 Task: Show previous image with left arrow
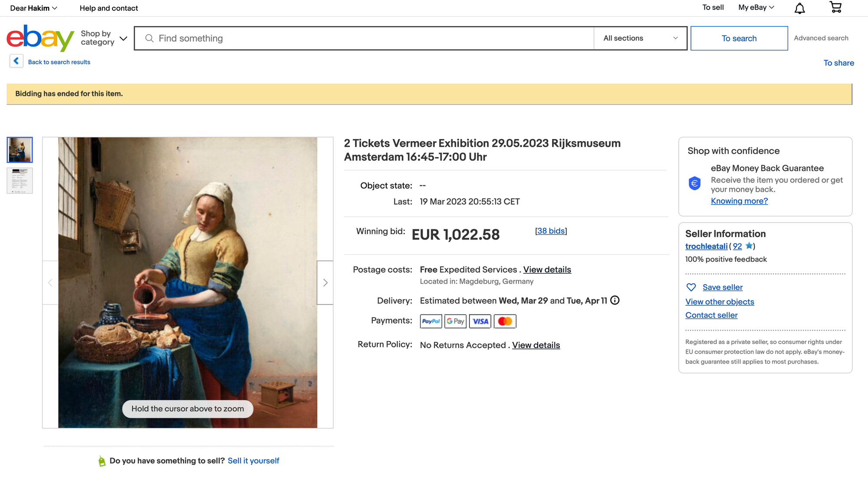pos(50,283)
